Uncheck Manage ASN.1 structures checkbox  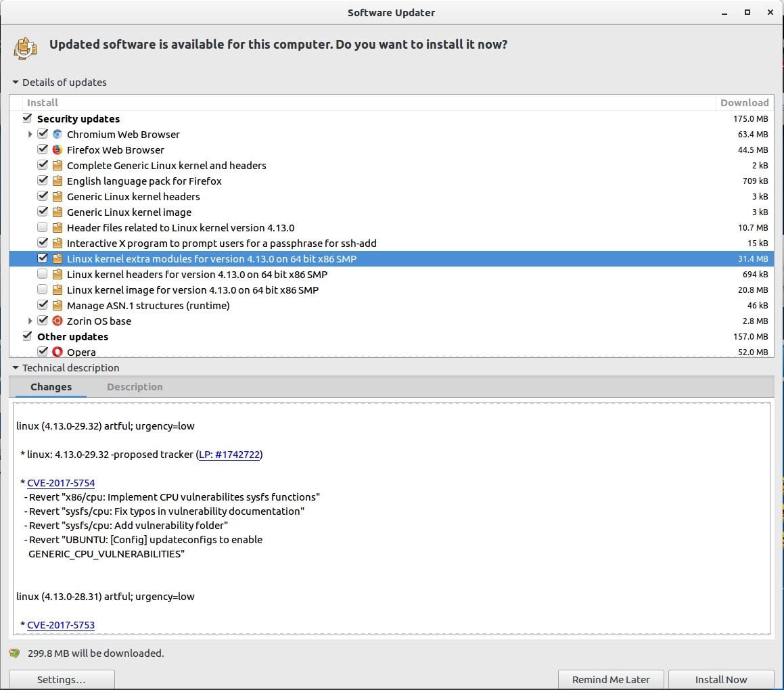click(x=43, y=305)
